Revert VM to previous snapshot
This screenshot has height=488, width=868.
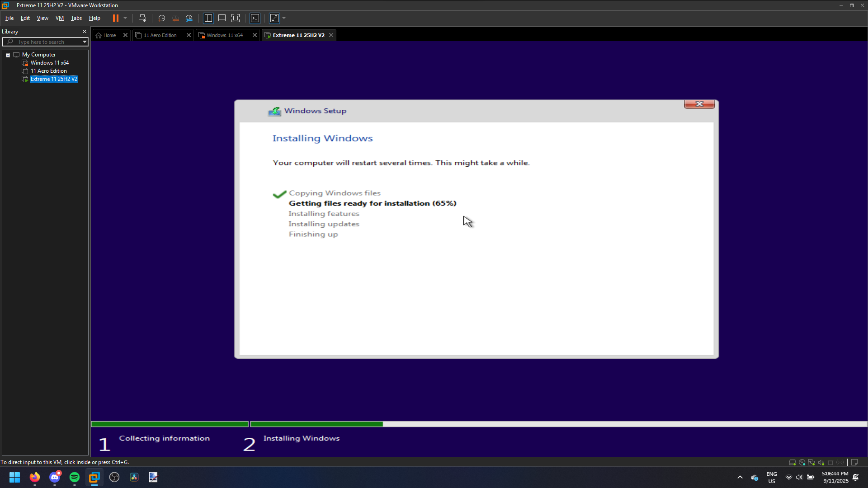(175, 18)
